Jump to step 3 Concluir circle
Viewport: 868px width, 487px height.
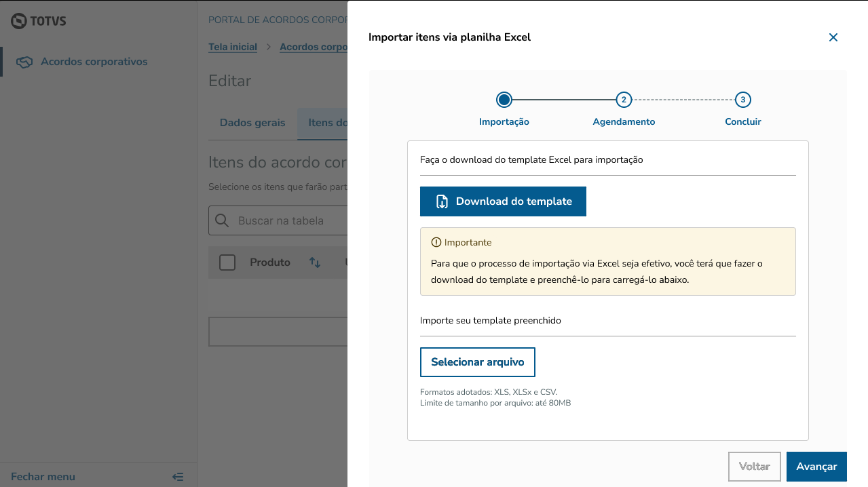pos(742,100)
